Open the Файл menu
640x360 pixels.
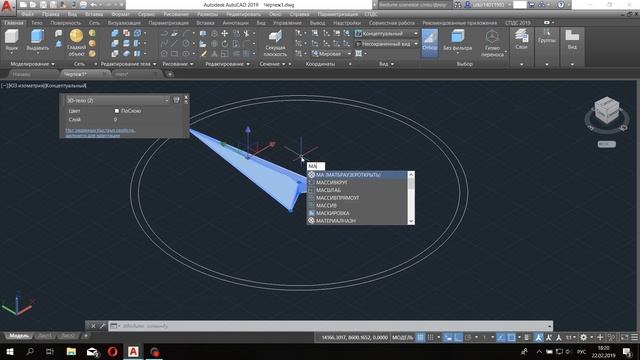pyautogui.click(x=28, y=14)
